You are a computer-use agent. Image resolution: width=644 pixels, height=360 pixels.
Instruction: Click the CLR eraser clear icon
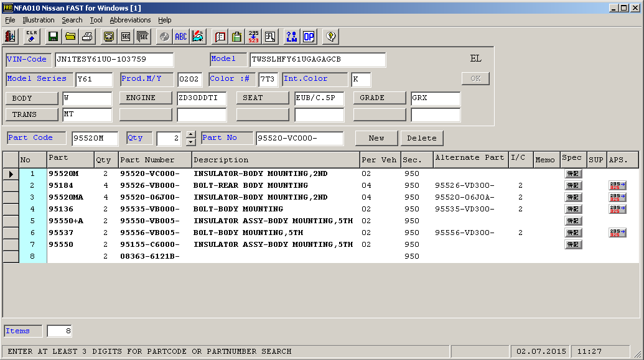(32, 37)
